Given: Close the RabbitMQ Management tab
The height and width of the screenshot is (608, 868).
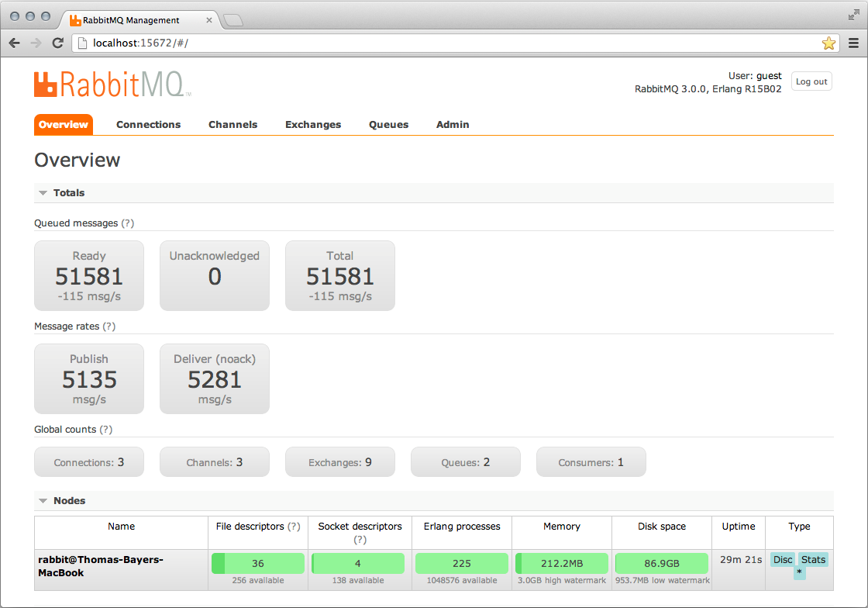Looking at the screenshot, I should [208, 20].
